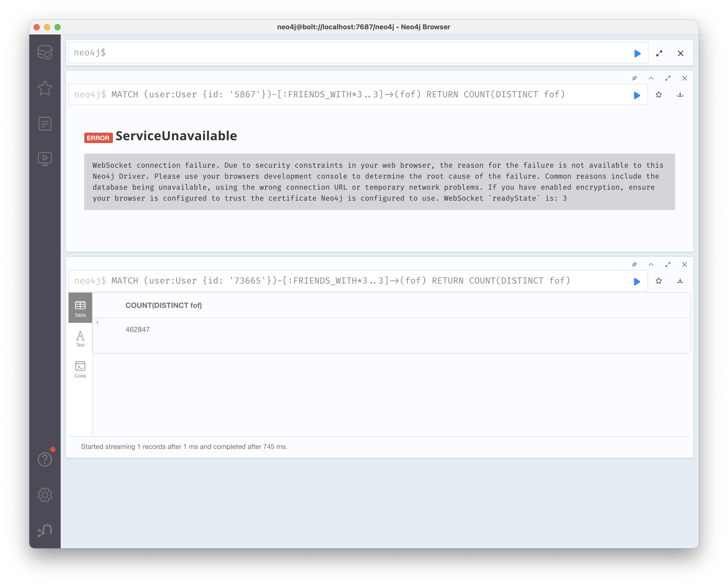Toggle Table view for second query result
The width and height of the screenshot is (728, 587).
coord(81,308)
